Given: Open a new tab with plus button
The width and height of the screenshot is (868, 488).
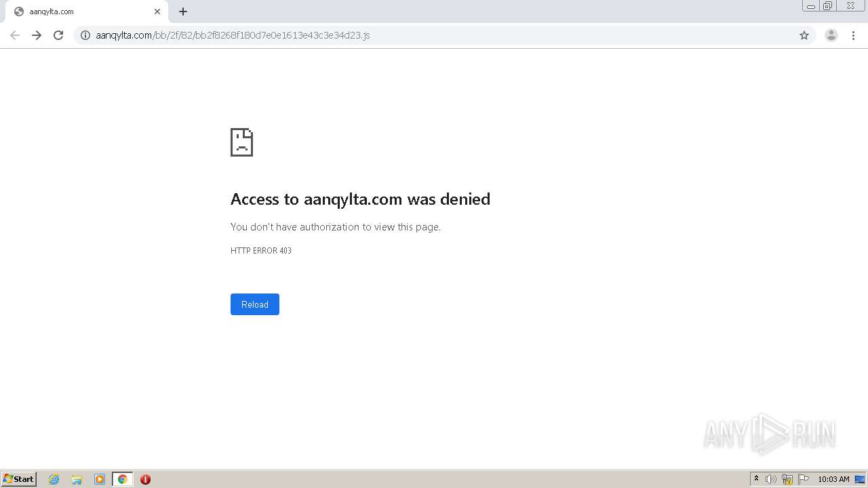Looking at the screenshot, I should coord(183,12).
